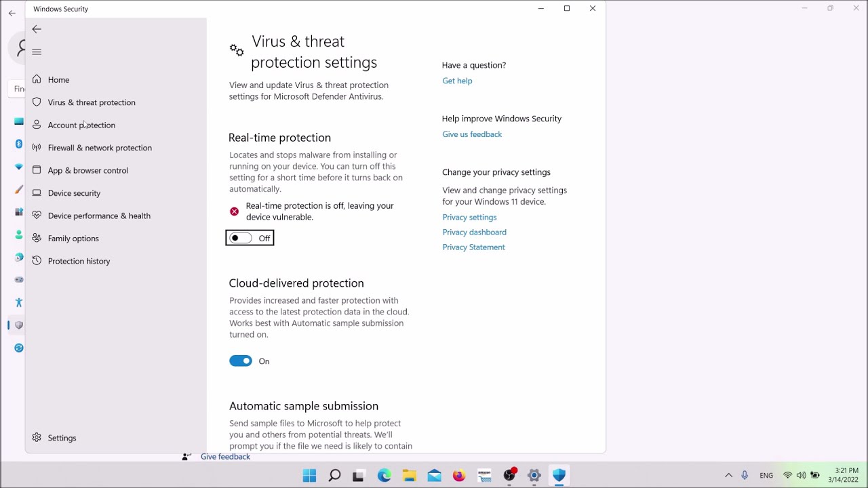Select Device security in the sidebar
The width and height of the screenshot is (868, 488).
point(74,193)
